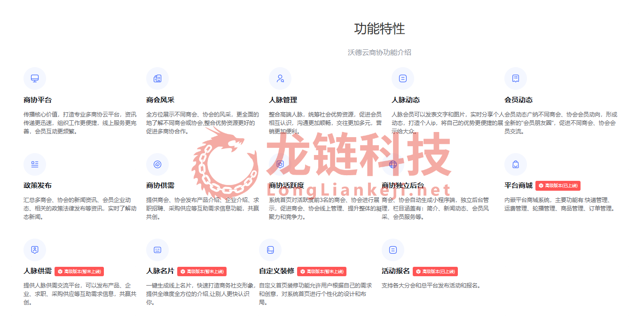Image resolution: width=644 pixels, height=326 pixels.
Task: Click the 人脉动态 icon
Action: 403,78
